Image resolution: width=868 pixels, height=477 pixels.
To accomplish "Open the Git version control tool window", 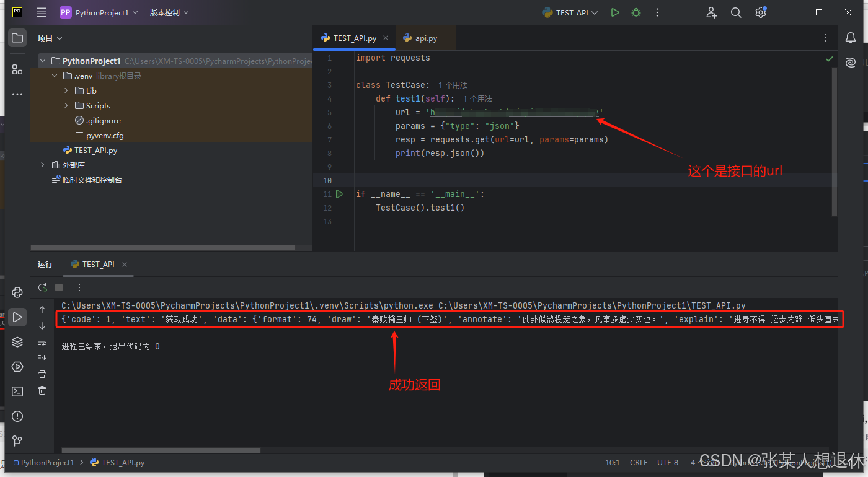I will 17,441.
